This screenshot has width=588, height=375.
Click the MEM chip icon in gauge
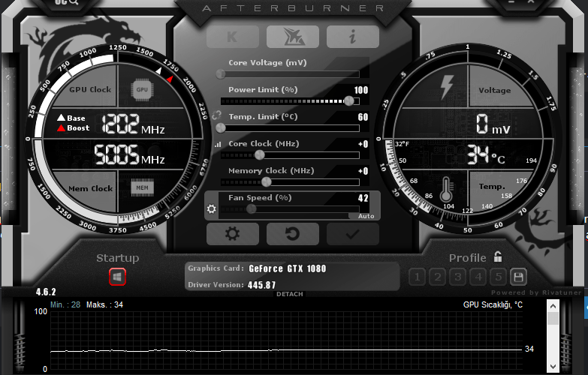[142, 187]
